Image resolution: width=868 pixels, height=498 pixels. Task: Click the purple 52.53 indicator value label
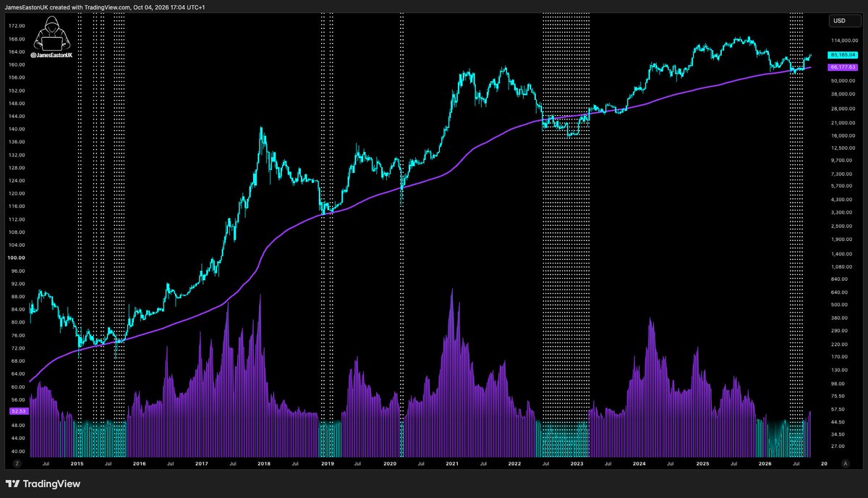[18, 410]
